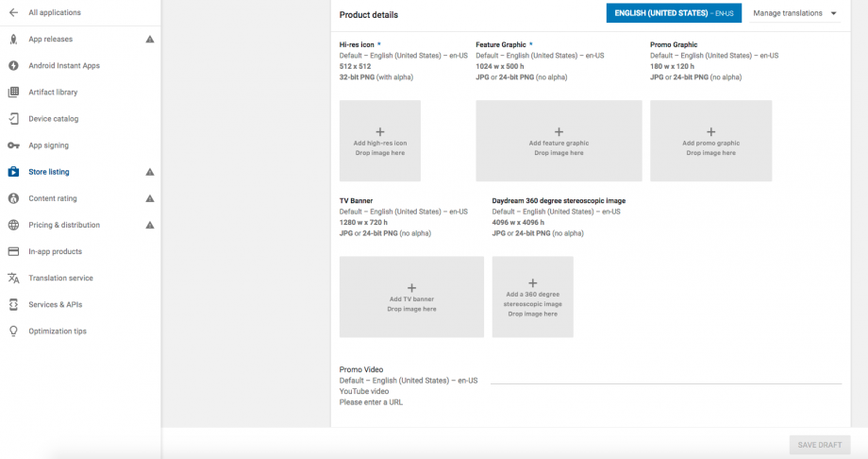This screenshot has height=459, width=868.
Task: Select the Android Instant Apps lightning icon
Action: pos(13,66)
